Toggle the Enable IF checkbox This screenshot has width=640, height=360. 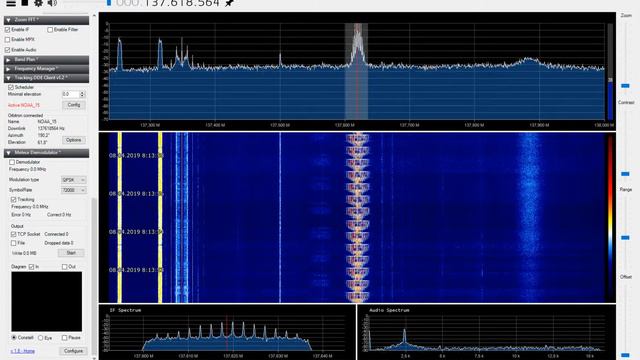coord(7,30)
